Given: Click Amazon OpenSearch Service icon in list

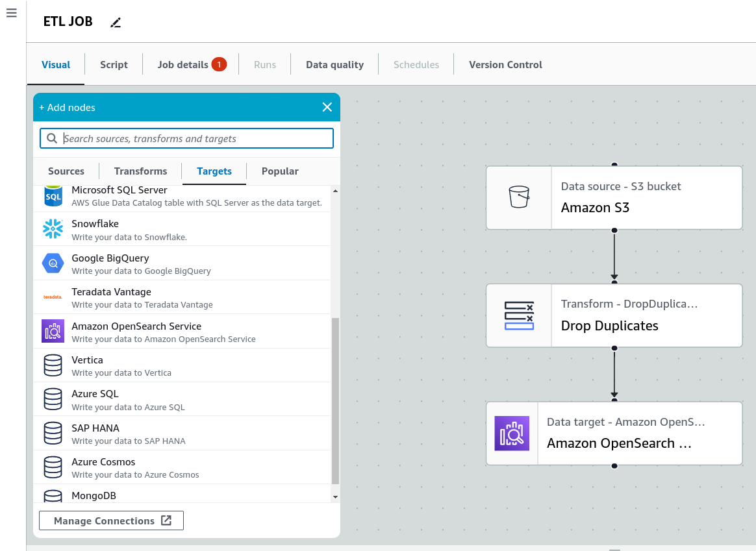Looking at the screenshot, I should [x=53, y=331].
